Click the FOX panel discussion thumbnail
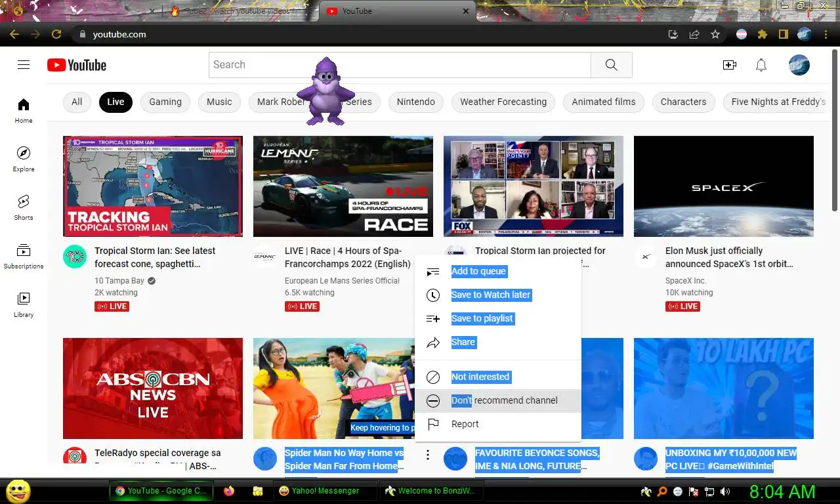The width and height of the screenshot is (840, 504). (x=534, y=186)
